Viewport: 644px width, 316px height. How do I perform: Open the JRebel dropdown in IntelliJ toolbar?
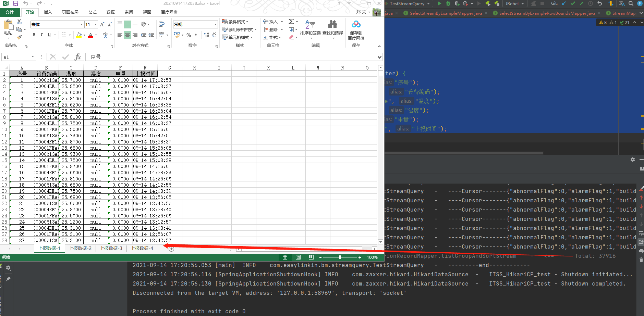coord(515,3)
